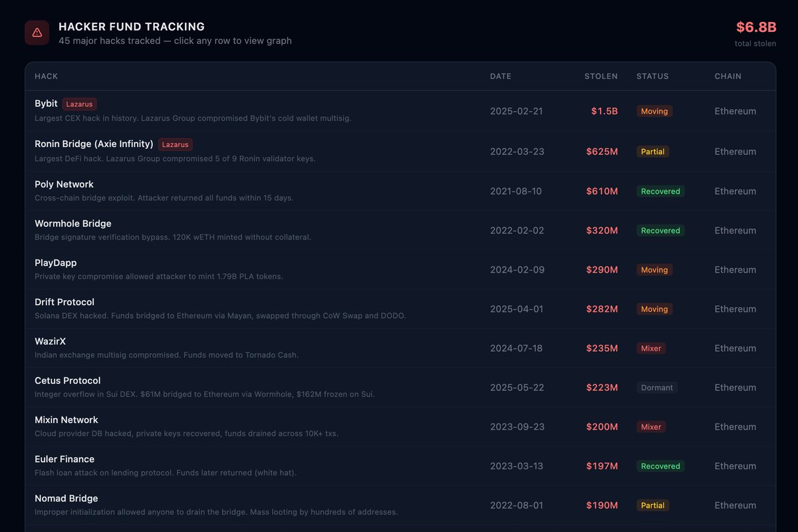The height and width of the screenshot is (532, 798).
Task: Click the Partial status badge for Ronin Bridge
Action: click(x=653, y=152)
